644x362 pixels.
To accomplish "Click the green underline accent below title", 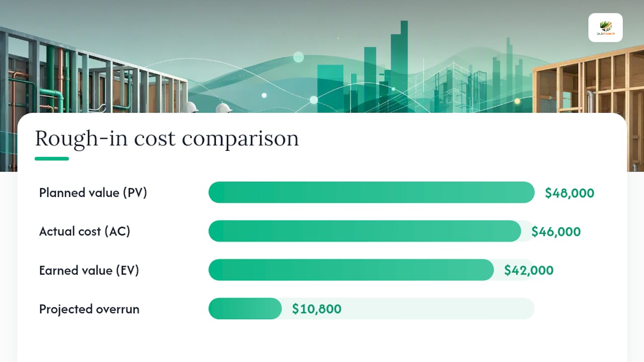I will tap(52, 159).
